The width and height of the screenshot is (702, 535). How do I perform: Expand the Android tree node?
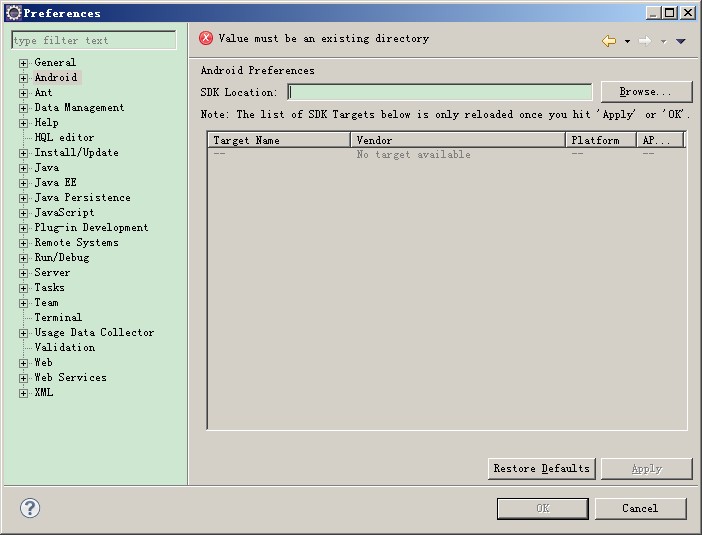23,78
